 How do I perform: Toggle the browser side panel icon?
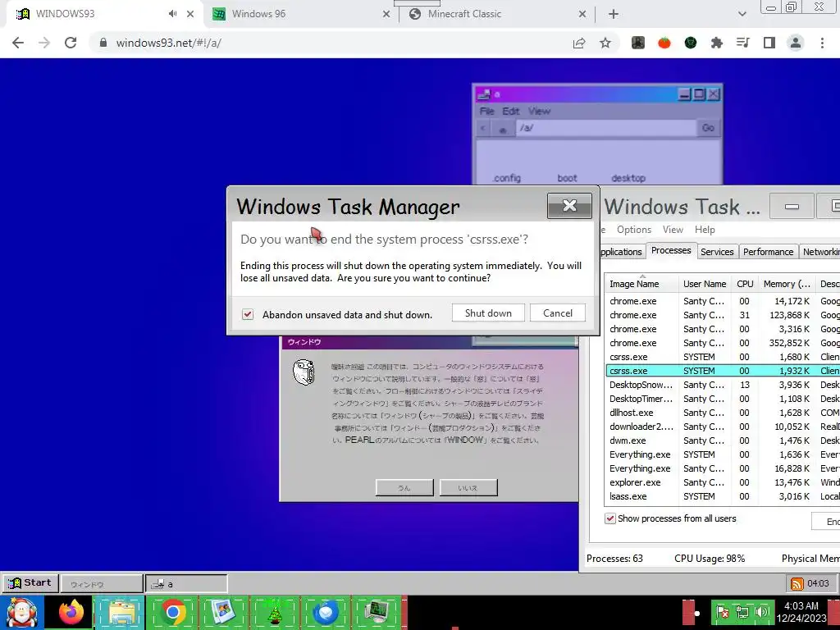click(x=769, y=43)
